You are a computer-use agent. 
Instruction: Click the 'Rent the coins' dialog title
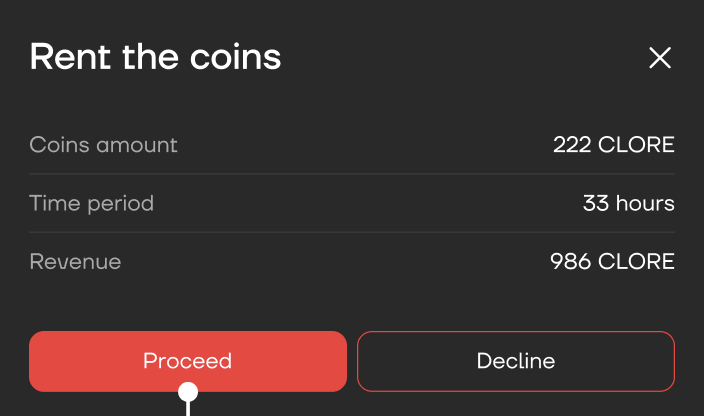[155, 58]
